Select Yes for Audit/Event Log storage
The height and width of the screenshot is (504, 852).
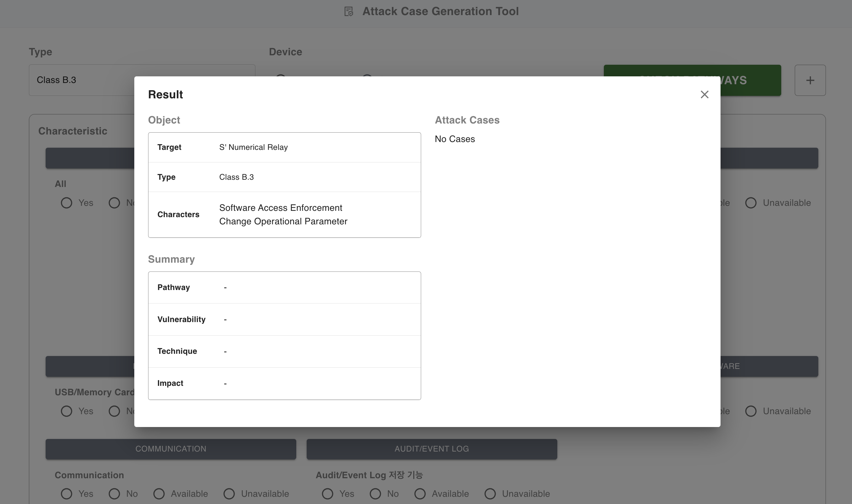coord(328,493)
